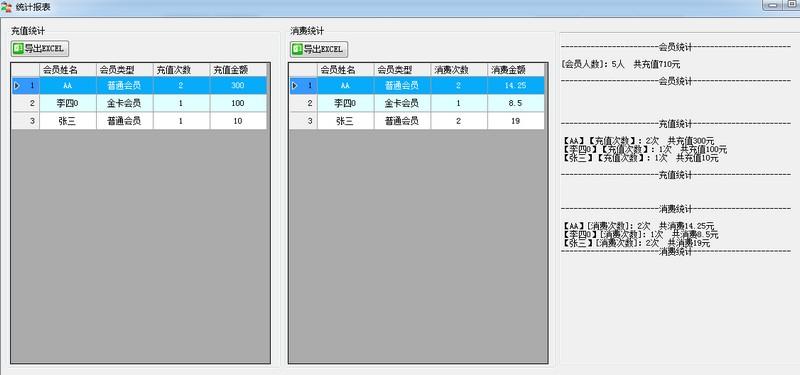Image resolution: width=800 pixels, height=375 pixels.
Task: Click the 充值金额 column header
Action: [x=238, y=69]
